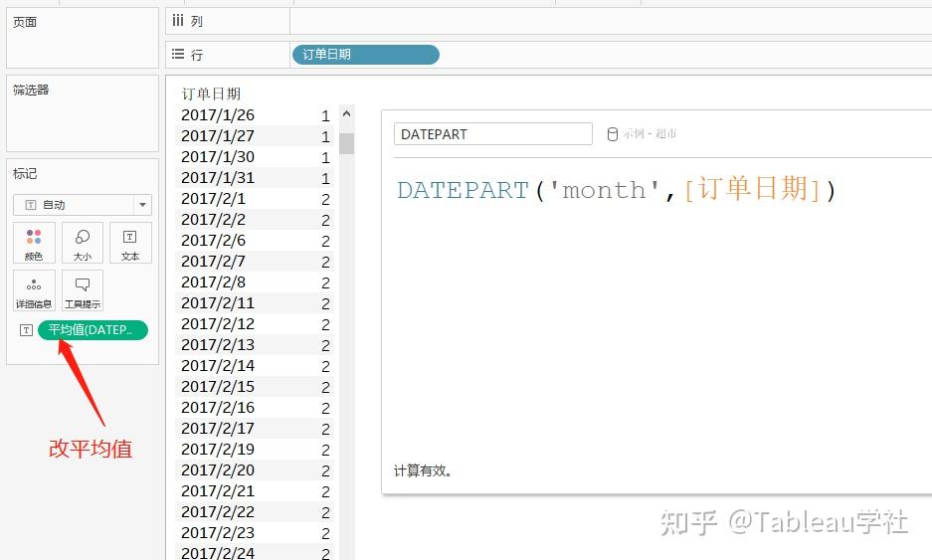This screenshot has height=560, width=932.
Task: Select the row 2017/2/16
Action: tap(255, 407)
